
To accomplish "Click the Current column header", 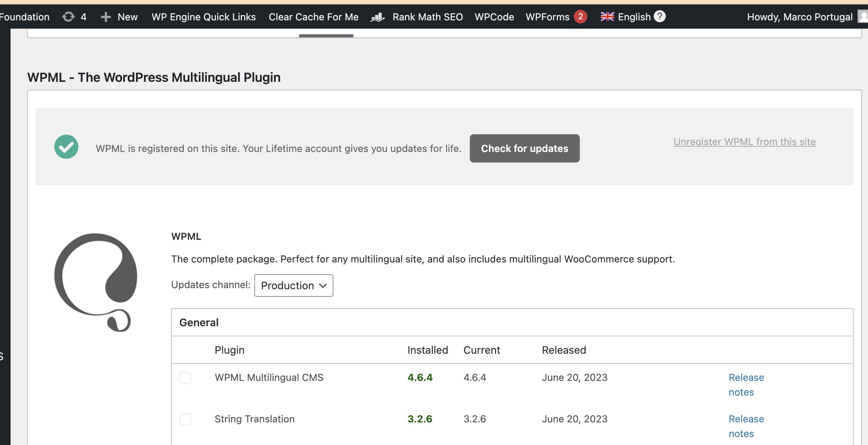I will (482, 350).
